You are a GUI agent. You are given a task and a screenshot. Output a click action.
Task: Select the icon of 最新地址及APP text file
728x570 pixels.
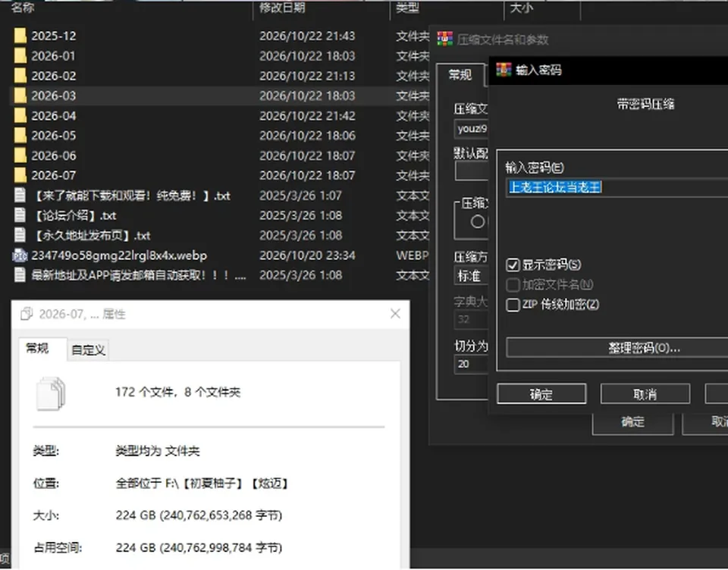(20, 275)
